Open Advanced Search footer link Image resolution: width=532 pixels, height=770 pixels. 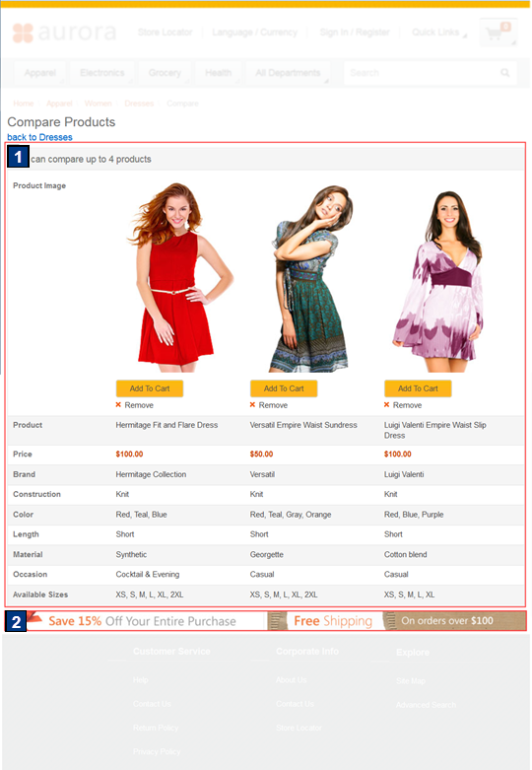[426, 705]
